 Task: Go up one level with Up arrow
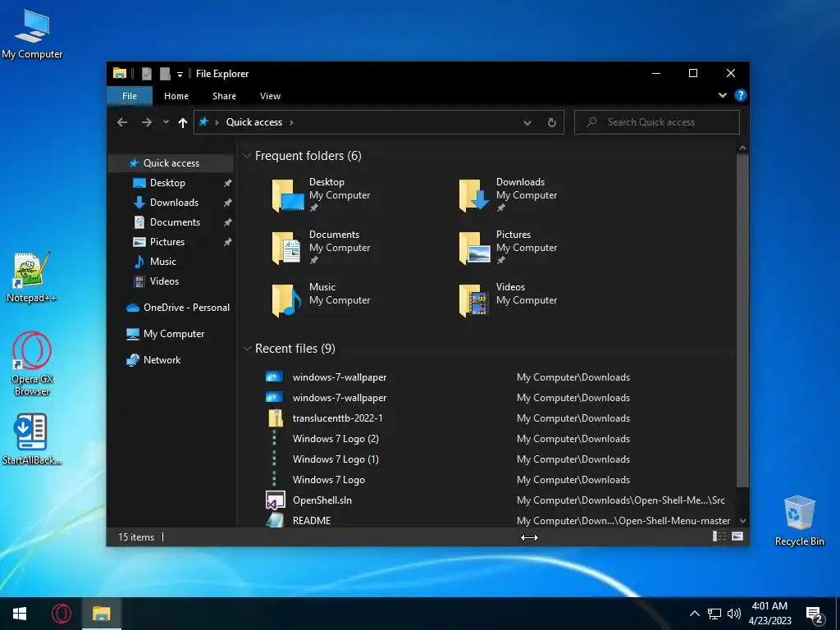tap(183, 123)
